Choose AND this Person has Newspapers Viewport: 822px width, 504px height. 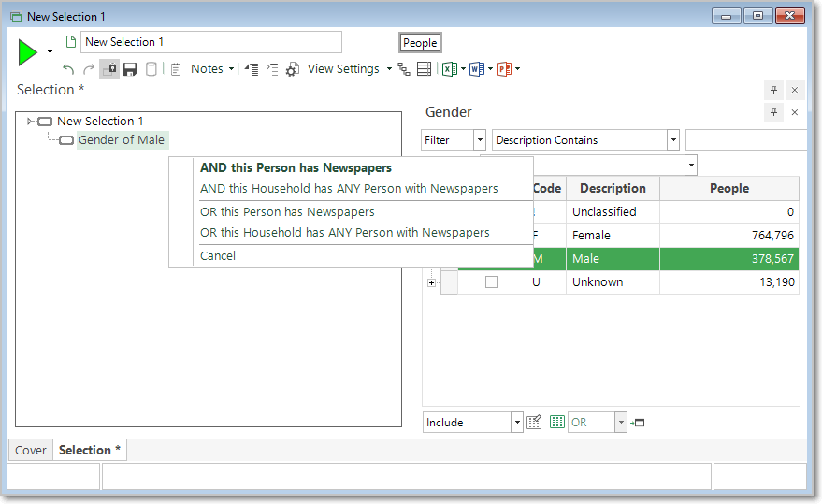click(x=296, y=167)
